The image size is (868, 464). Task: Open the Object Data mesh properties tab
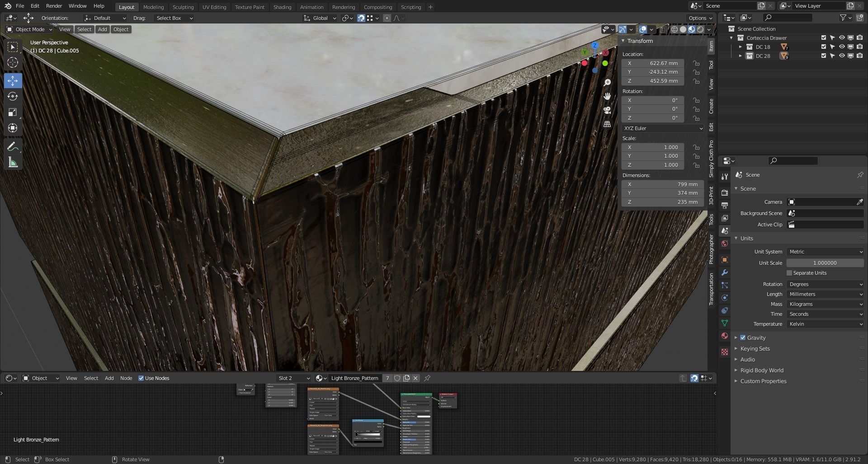[725, 323]
